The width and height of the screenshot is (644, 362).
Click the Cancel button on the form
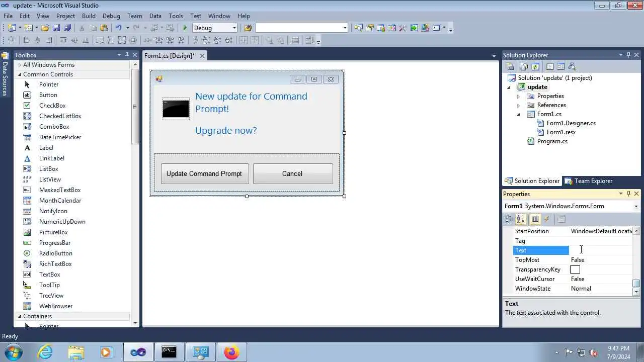(292, 174)
